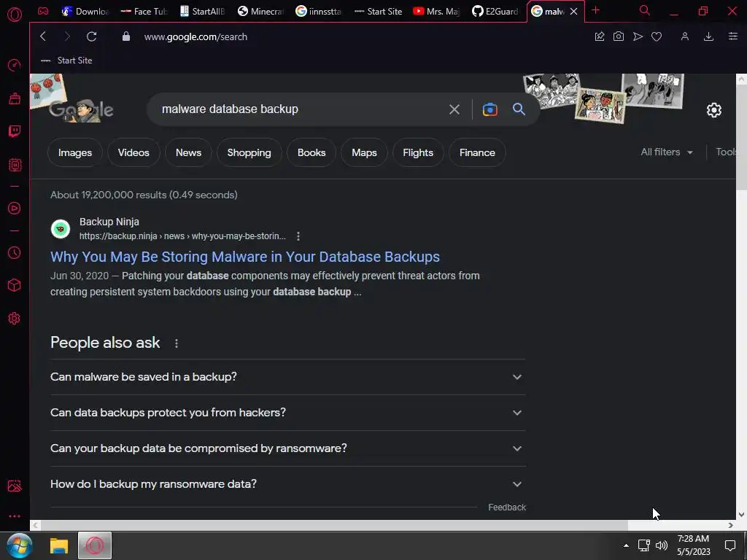Close the active malware search tab
Viewport: 747px width, 560px height.
[574, 11]
